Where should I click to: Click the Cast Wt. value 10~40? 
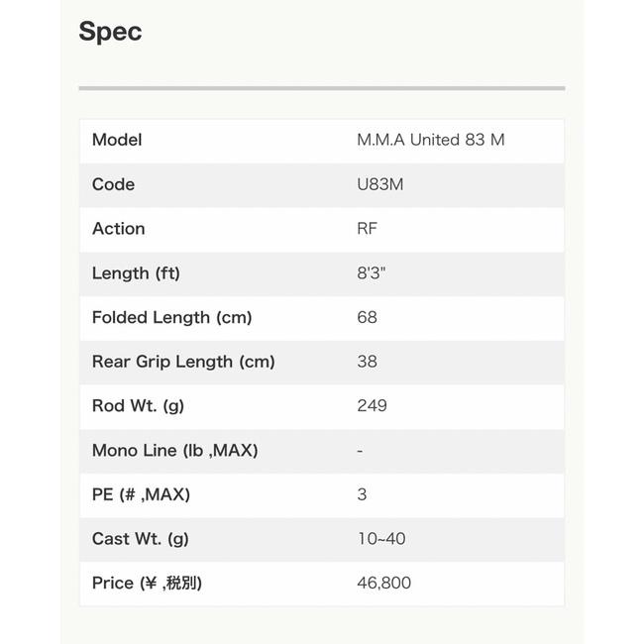tap(380, 539)
